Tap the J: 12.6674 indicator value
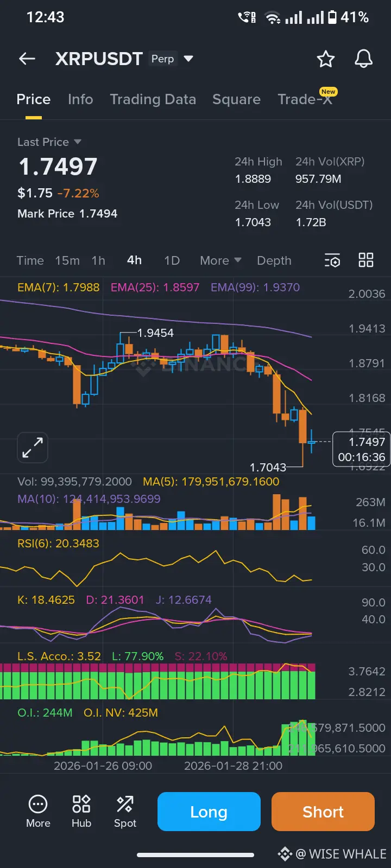Viewport: 391px width, 868px height. (184, 600)
